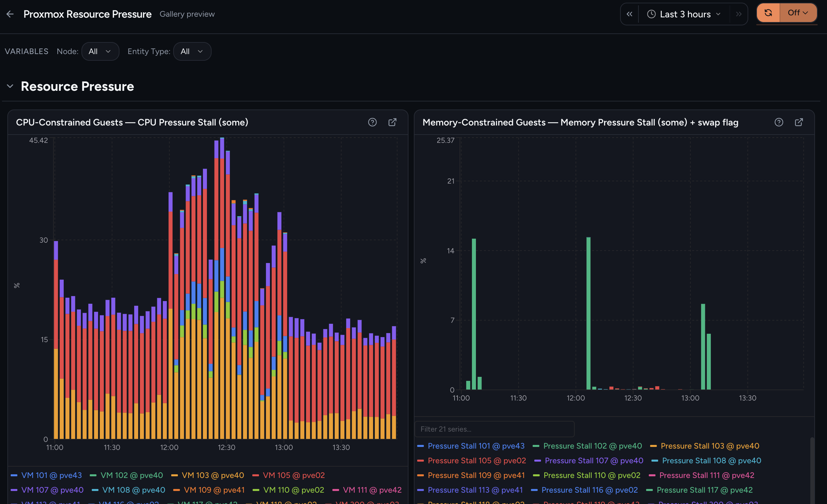This screenshot has height=504, width=827.
Task: Click the memory panel legend scrollbar
Action: pos(812,470)
